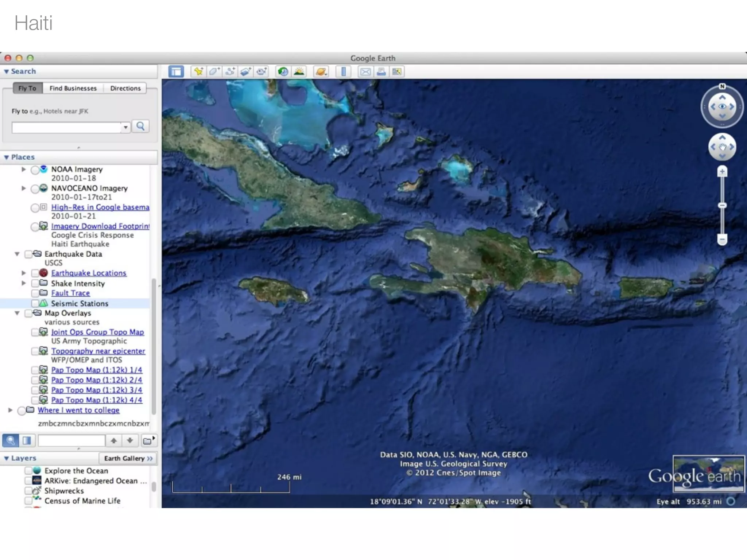Open the Earth Gallery button

[x=128, y=458]
